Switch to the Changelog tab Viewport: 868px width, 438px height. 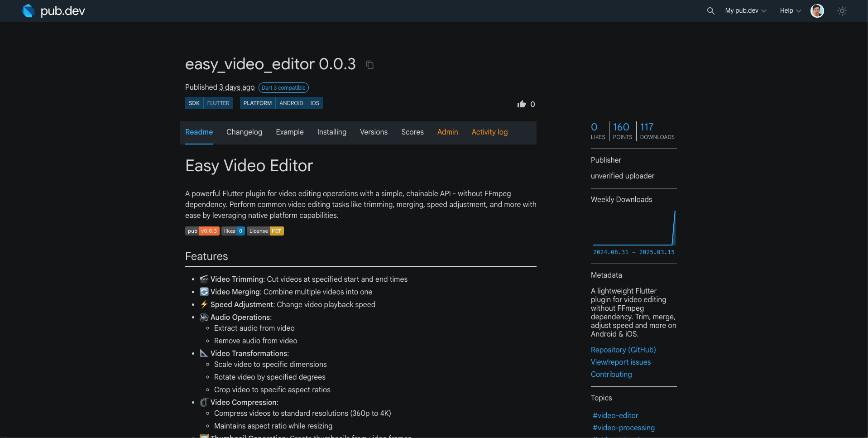coord(244,132)
